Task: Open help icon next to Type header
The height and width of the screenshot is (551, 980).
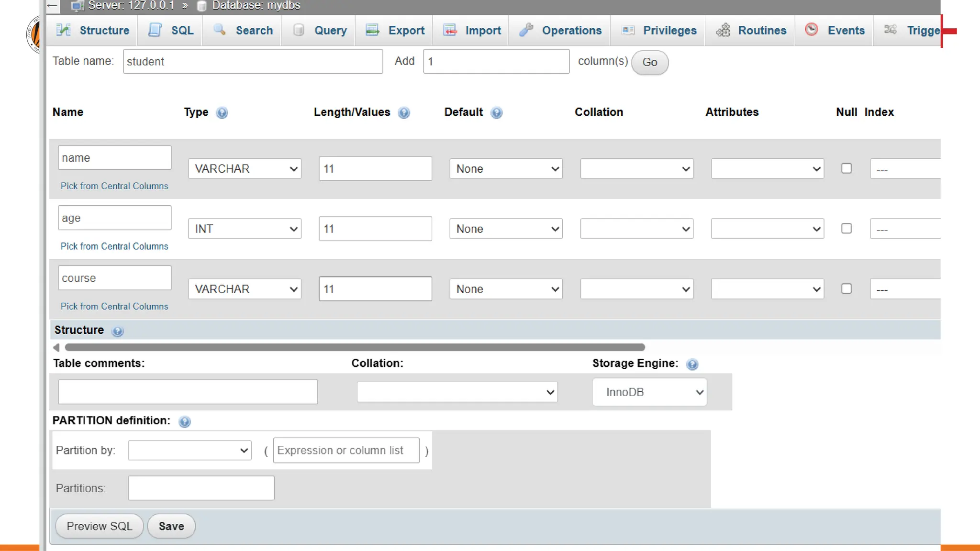Action: (x=222, y=113)
